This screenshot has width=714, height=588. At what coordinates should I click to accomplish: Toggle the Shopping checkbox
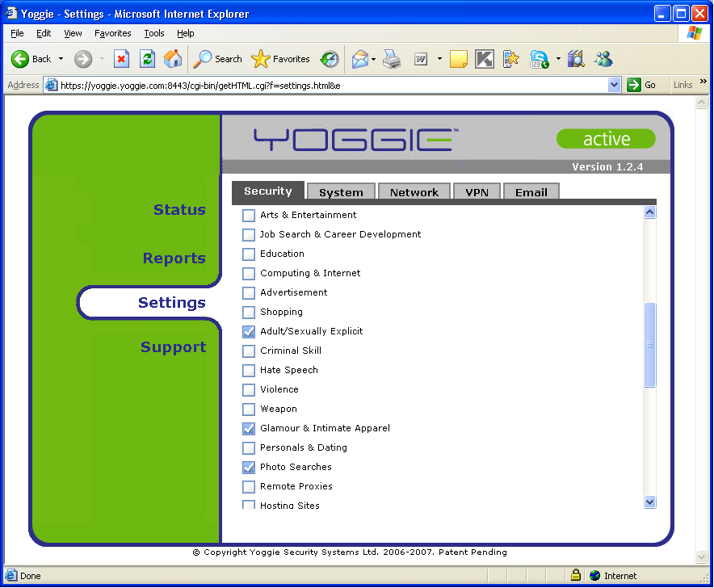click(x=249, y=312)
